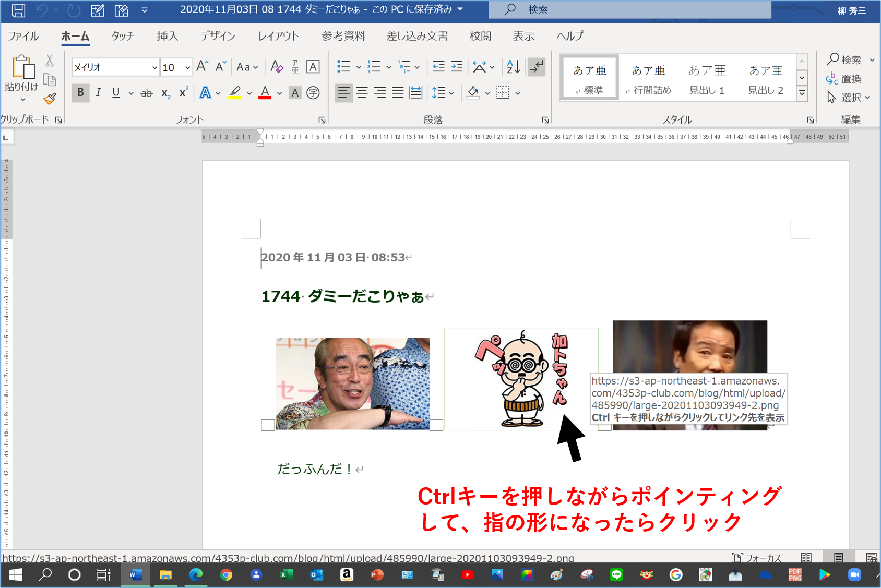Image resolution: width=881 pixels, height=588 pixels.
Task: Open bullet list dropdown arrow
Action: [359, 67]
